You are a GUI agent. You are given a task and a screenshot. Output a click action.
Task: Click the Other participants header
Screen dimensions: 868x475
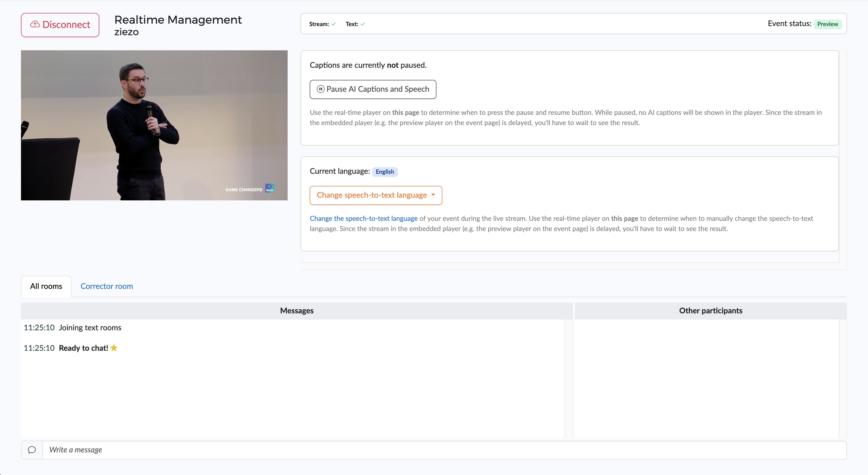coord(711,311)
